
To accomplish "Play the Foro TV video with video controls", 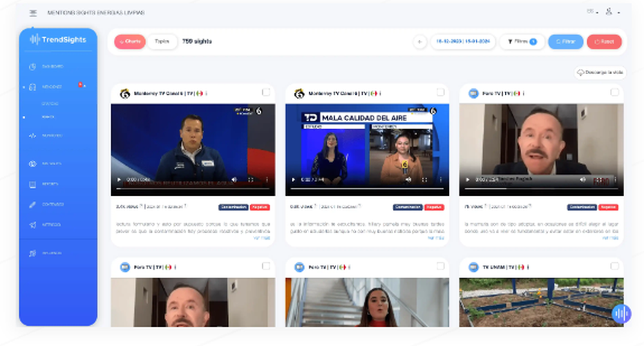I will (468, 180).
